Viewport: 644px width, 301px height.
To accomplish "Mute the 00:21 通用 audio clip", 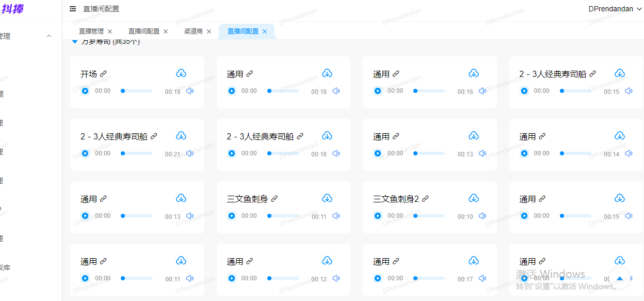I will (190, 153).
